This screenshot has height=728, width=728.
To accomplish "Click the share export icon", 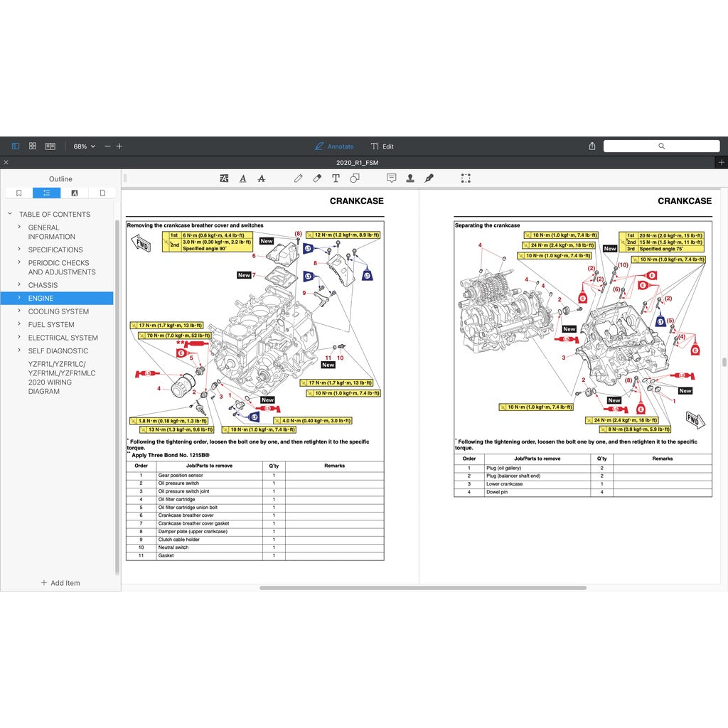I will 592,146.
